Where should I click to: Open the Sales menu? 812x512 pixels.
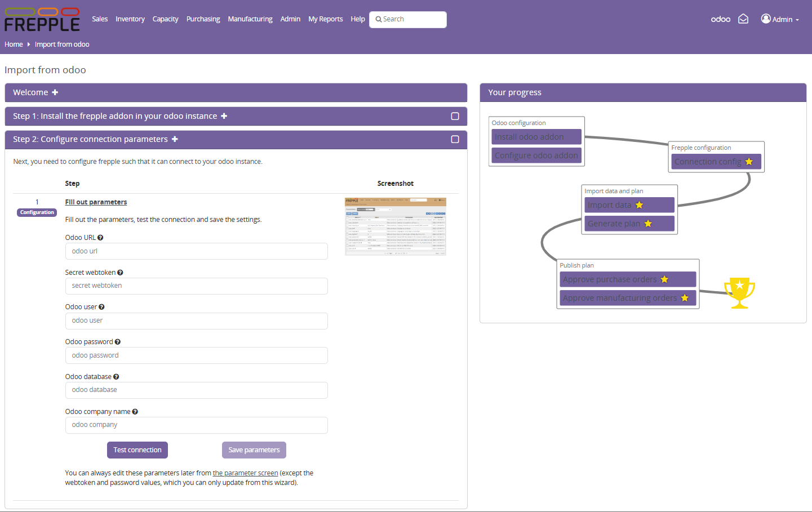100,19
